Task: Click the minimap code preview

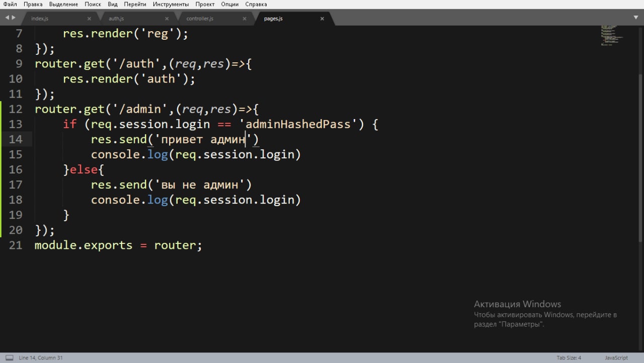Action: [x=612, y=35]
